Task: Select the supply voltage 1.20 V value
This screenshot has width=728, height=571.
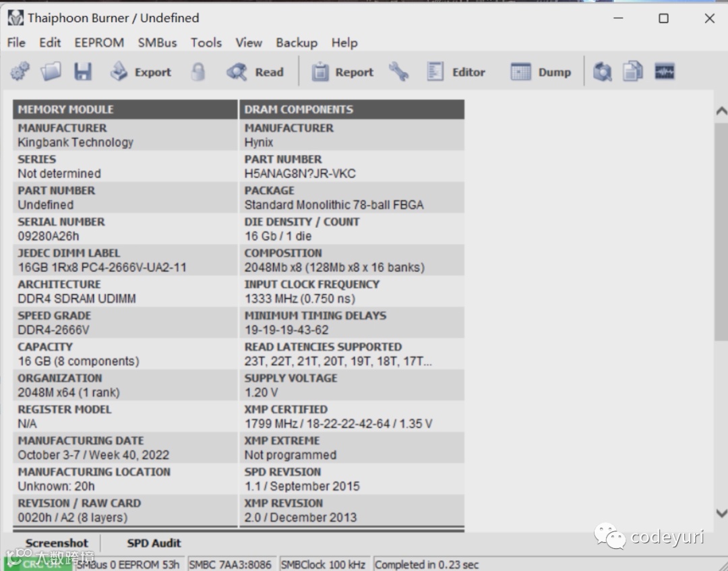Action: pos(261,392)
